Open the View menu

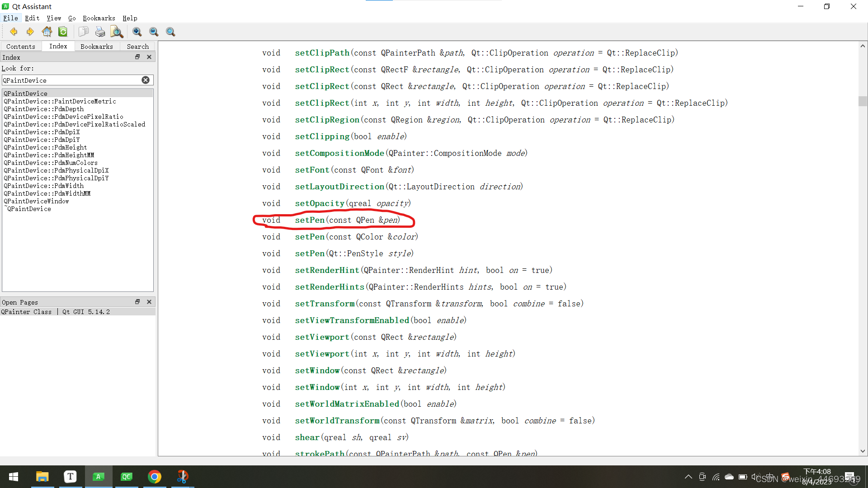point(54,18)
